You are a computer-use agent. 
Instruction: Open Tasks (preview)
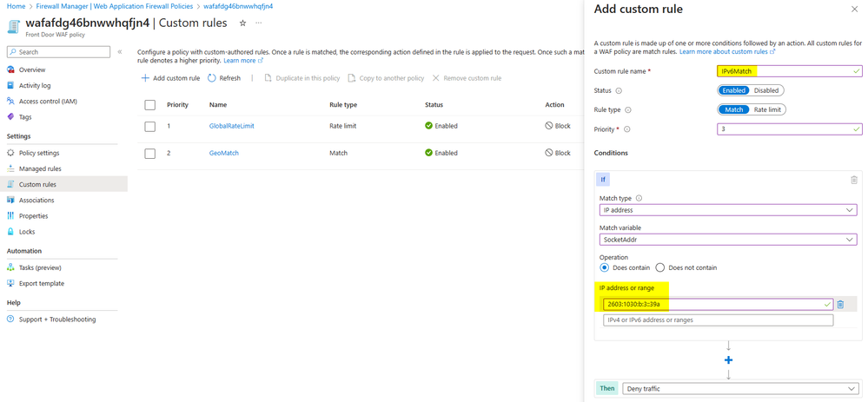coord(40,267)
